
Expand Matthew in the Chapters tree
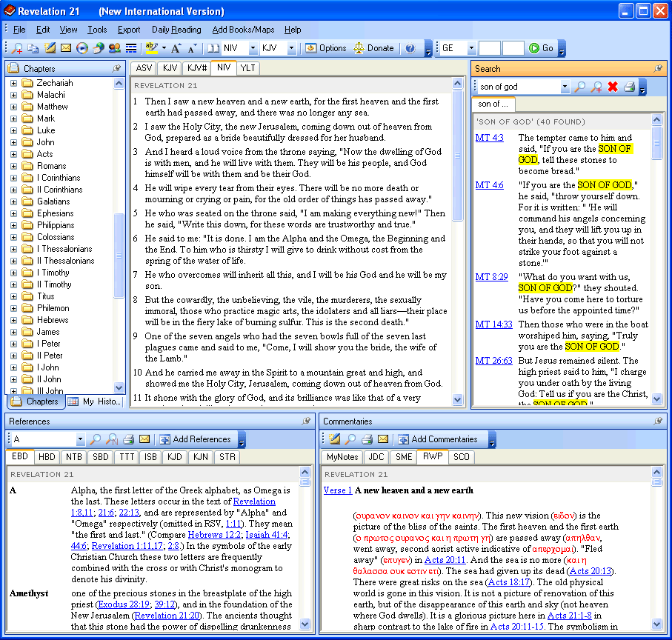coord(14,106)
